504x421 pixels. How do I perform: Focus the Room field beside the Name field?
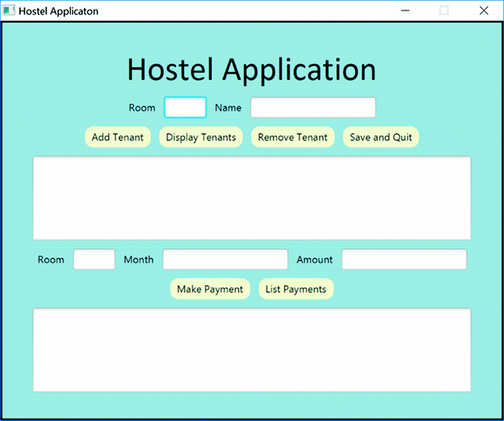click(185, 107)
